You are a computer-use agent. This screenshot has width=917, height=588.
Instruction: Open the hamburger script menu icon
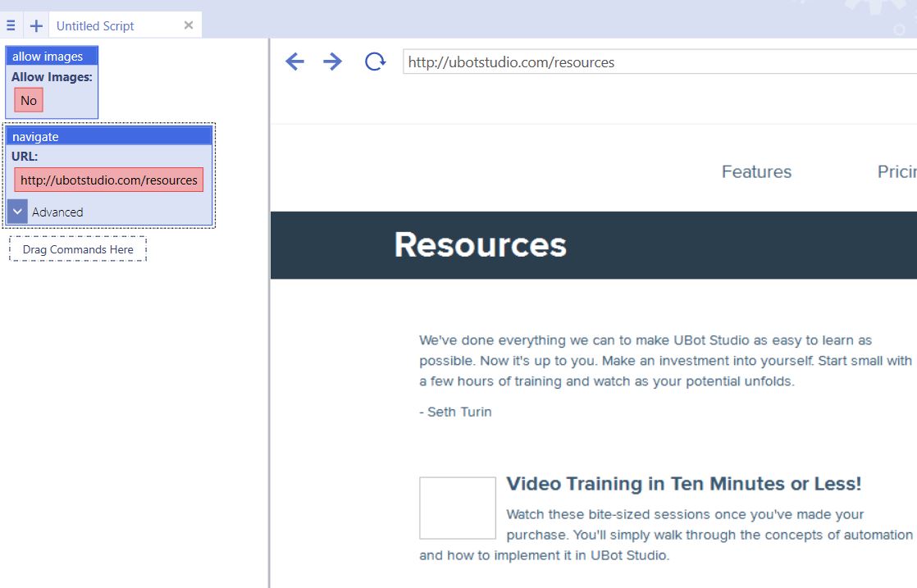pos(11,25)
